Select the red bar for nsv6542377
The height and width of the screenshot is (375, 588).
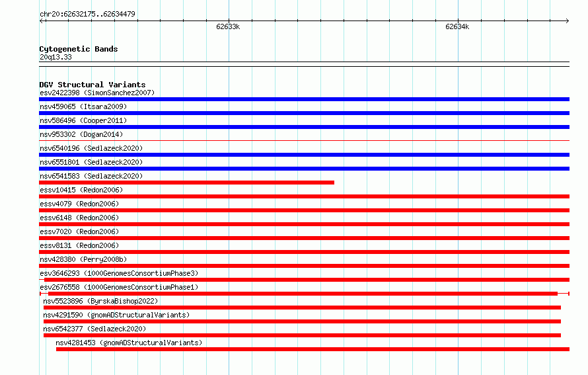click(x=302, y=335)
